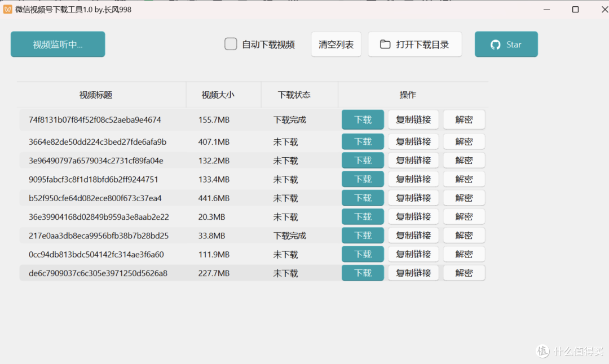Select title de6c7909037c6c305e3971250d5626a8
The image size is (609, 364).
coord(98,273)
